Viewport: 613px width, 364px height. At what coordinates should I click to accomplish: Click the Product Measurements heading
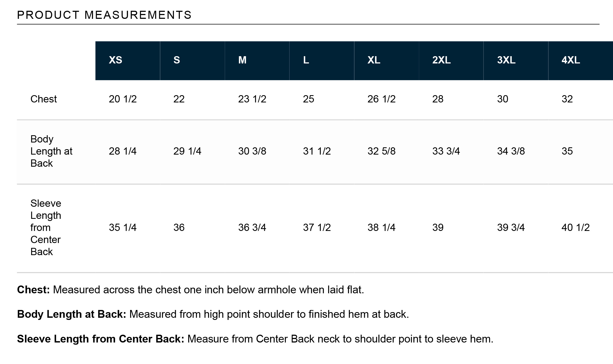coord(104,15)
